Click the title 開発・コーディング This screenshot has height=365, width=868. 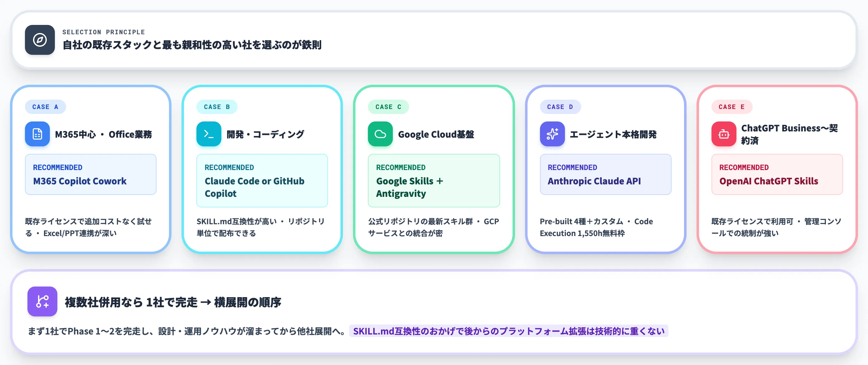point(265,134)
